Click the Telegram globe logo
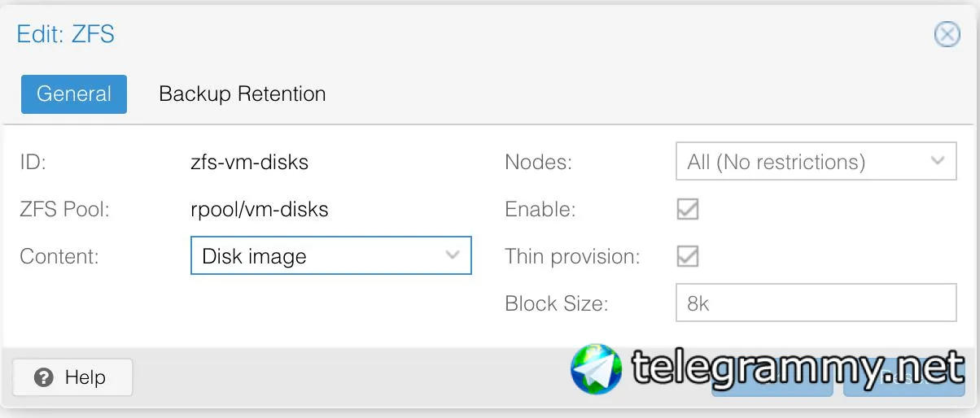 point(597,369)
